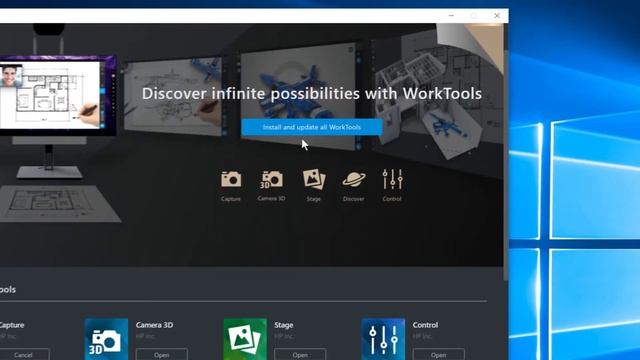The image size is (640, 360).
Task: Select the Control sliders icon in banner
Action: click(x=392, y=179)
